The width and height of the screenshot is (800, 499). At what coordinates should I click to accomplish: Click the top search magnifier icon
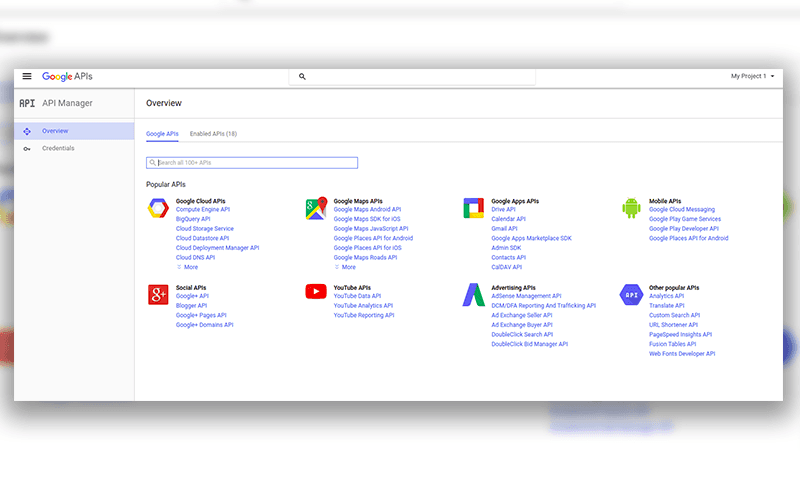pos(302,77)
